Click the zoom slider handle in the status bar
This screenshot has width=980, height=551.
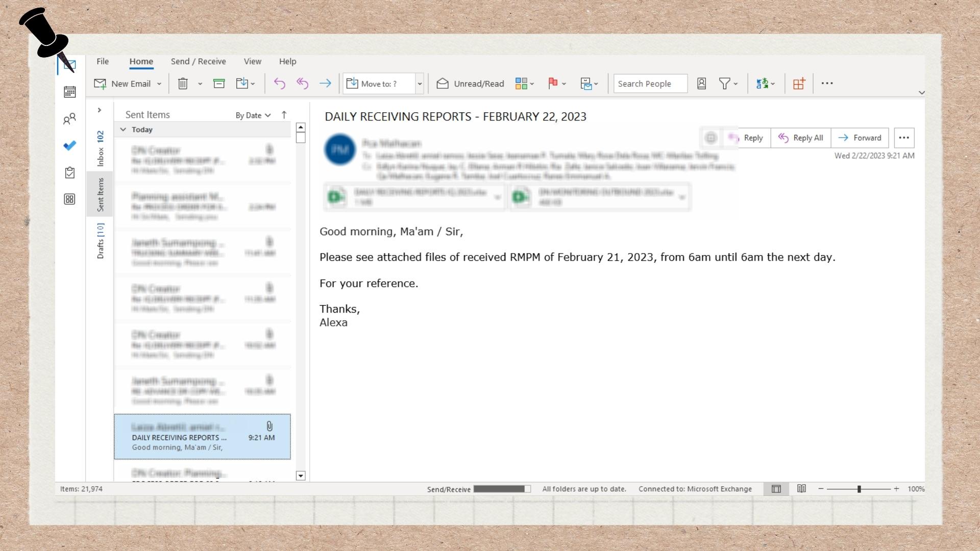[x=859, y=489]
